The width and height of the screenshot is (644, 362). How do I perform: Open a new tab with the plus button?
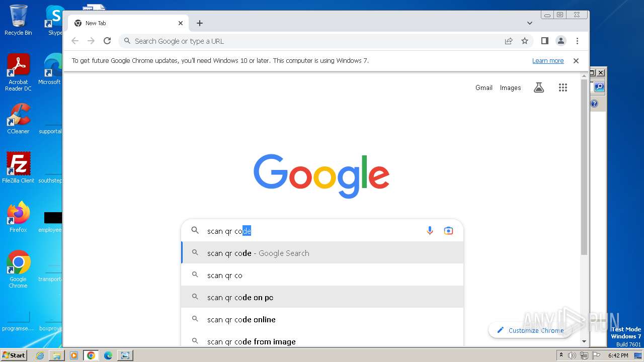[x=200, y=23]
